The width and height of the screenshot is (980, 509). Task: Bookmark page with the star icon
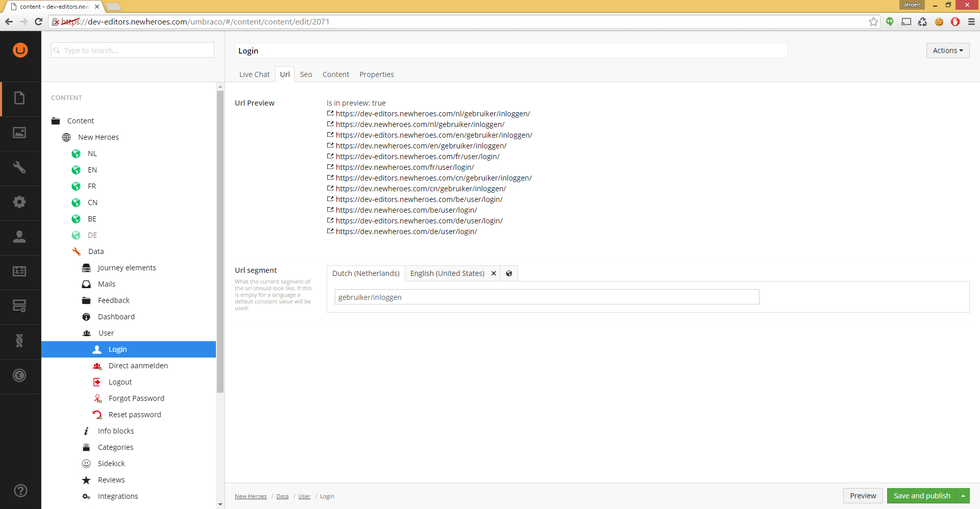(x=874, y=21)
